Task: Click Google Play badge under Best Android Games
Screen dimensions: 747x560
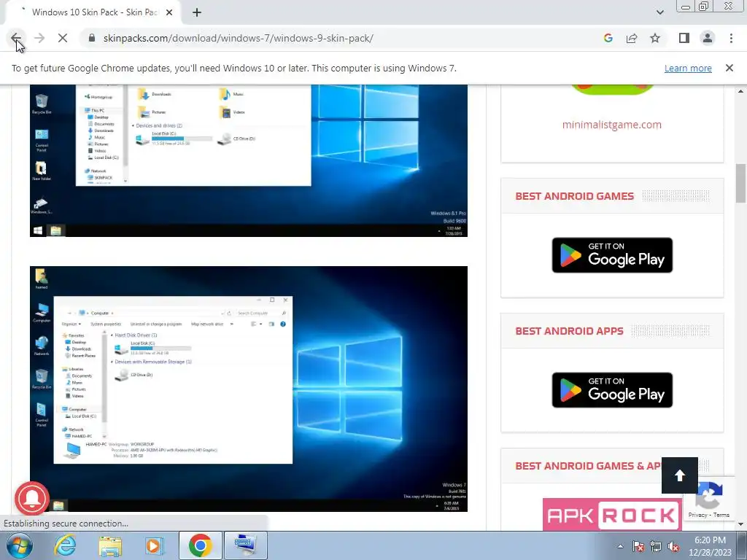Action: [x=612, y=255]
